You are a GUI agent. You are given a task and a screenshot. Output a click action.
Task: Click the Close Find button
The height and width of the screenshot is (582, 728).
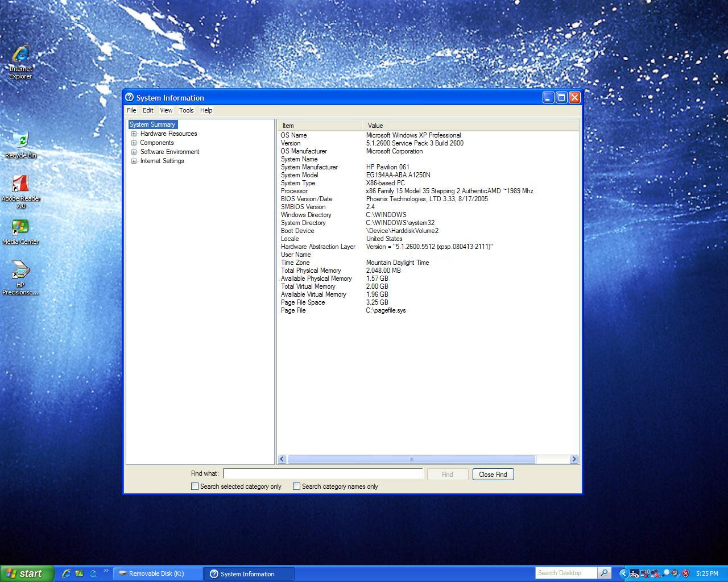493,474
